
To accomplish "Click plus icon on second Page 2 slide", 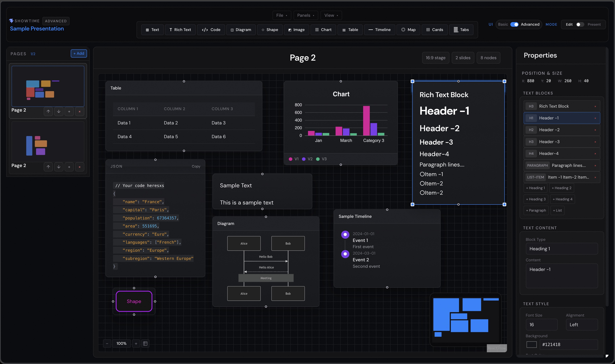I will (x=69, y=167).
